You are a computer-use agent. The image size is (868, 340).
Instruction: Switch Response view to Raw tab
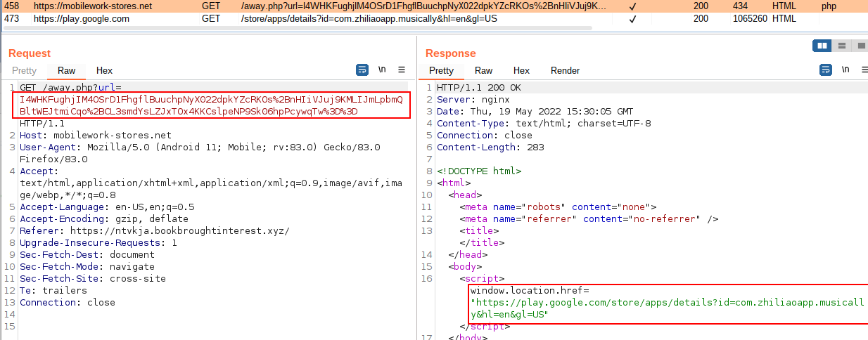click(x=484, y=70)
